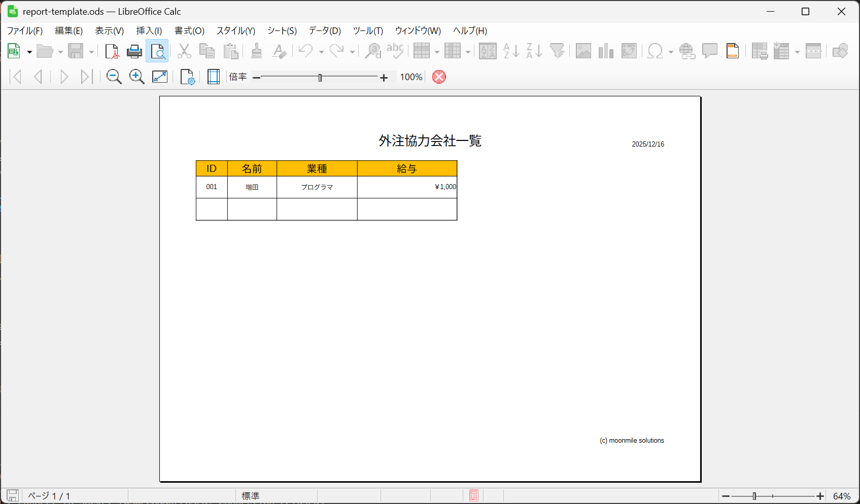Zoom in on the print preview

(136, 77)
